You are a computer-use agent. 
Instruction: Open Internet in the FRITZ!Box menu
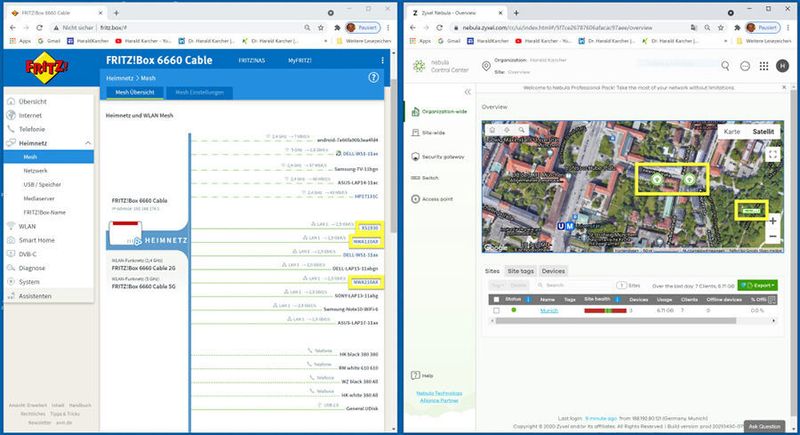pyautogui.click(x=30, y=115)
